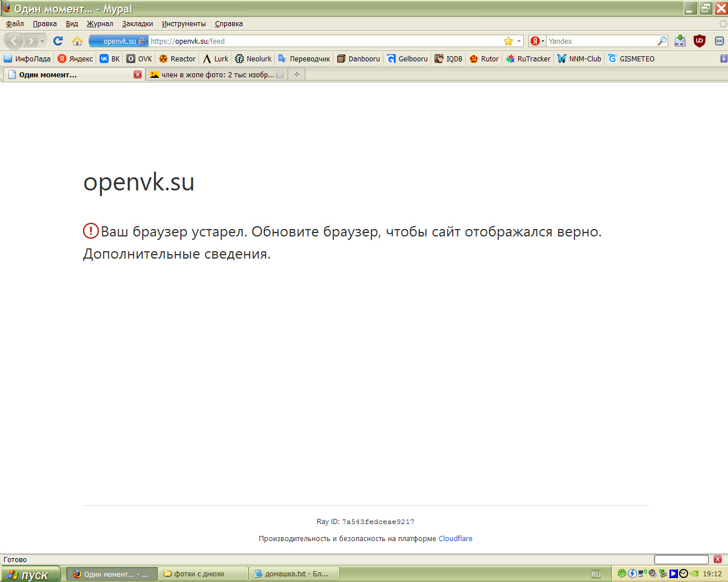Click the Дополнительные сведения link
The height and width of the screenshot is (582, 728).
176,254
